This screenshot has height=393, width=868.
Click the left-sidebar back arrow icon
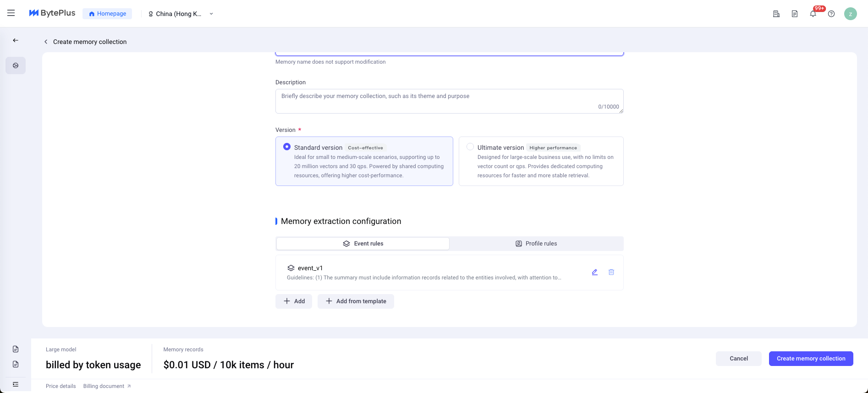16,40
